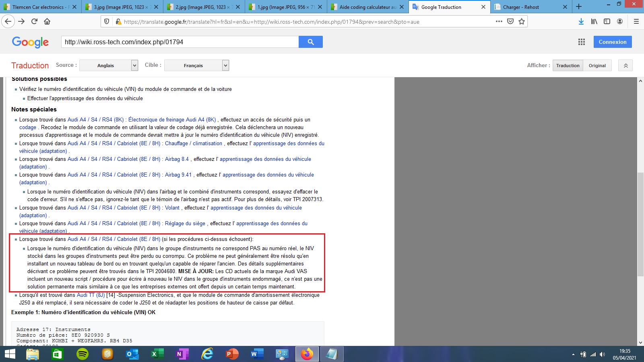Focus the Google Translate URL input field
This screenshot has height=362, width=644.
[180, 42]
